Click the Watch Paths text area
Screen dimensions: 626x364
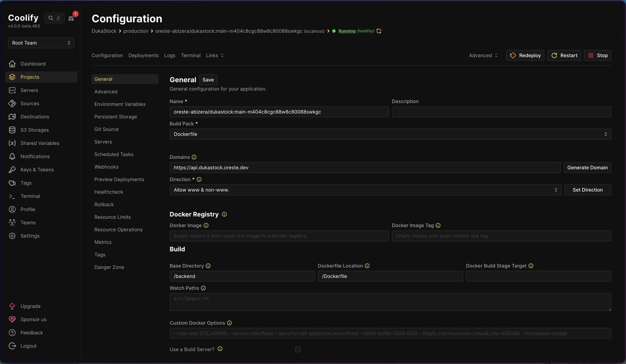(x=390, y=302)
